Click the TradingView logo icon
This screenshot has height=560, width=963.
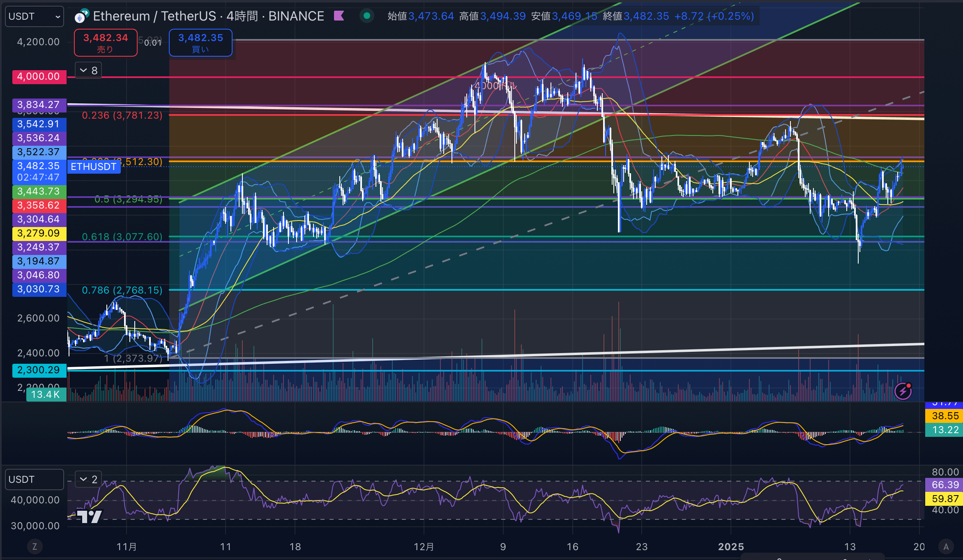pyautogui.click(x=89, y=516)
